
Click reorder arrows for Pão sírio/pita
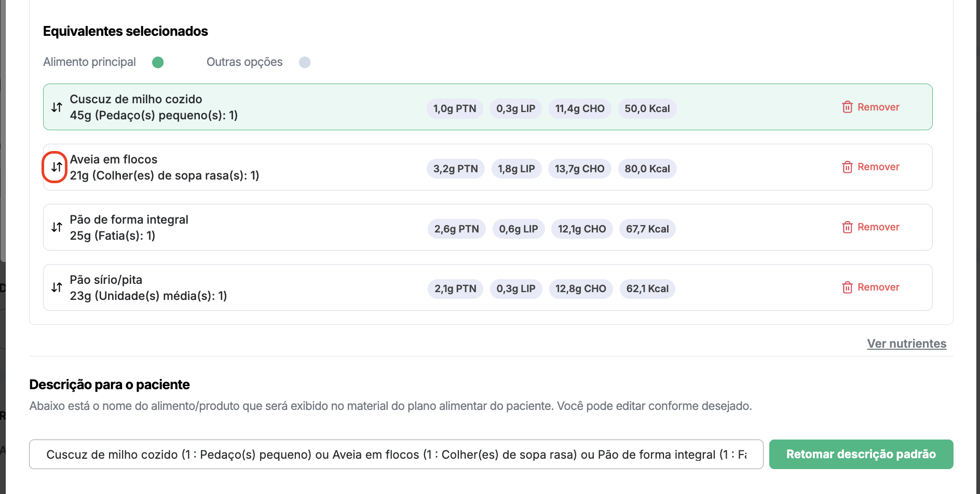pos(57,287)
